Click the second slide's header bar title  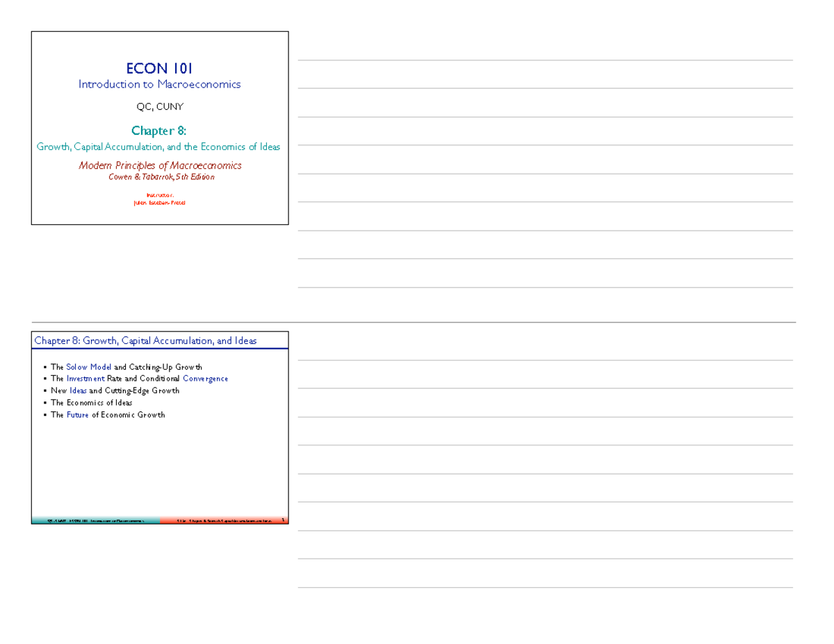click(145, 340)
